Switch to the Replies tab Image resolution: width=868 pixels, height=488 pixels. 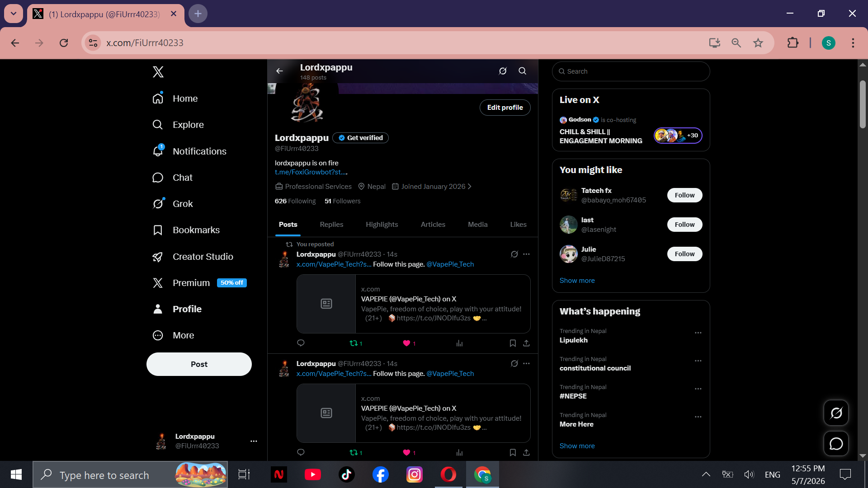click(x=331, y=225)
